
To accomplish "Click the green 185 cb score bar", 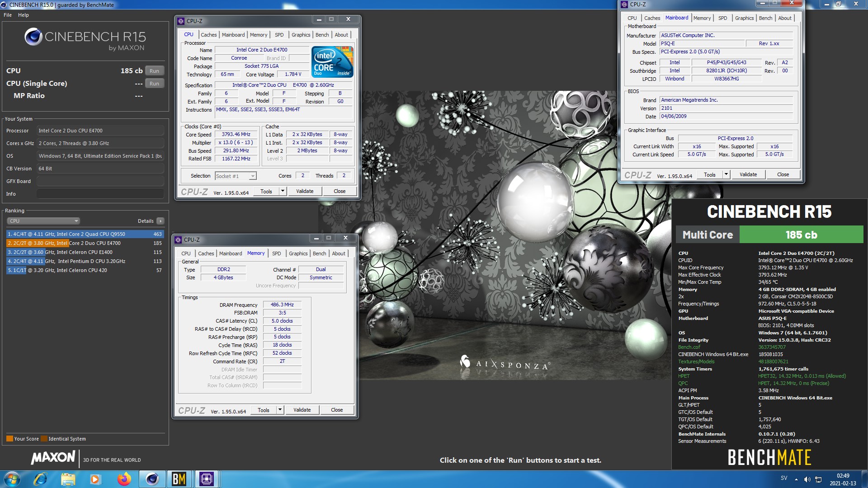I will click(801, 235).
